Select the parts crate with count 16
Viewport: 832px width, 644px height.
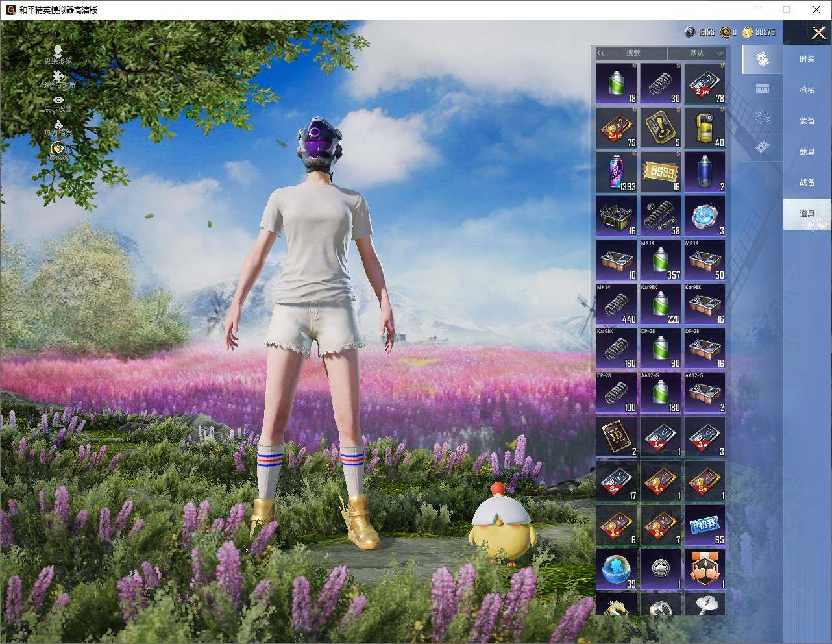(617, 216)
